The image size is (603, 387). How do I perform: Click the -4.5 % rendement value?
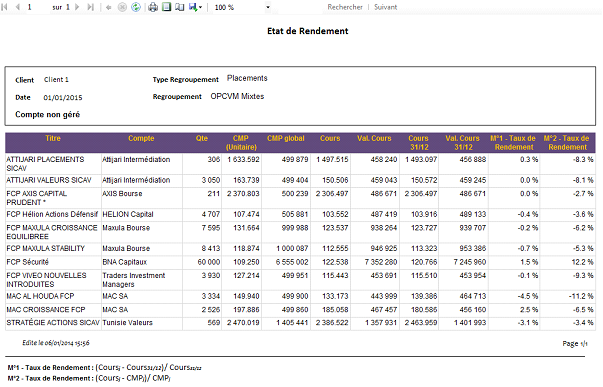tap(528, 296)
